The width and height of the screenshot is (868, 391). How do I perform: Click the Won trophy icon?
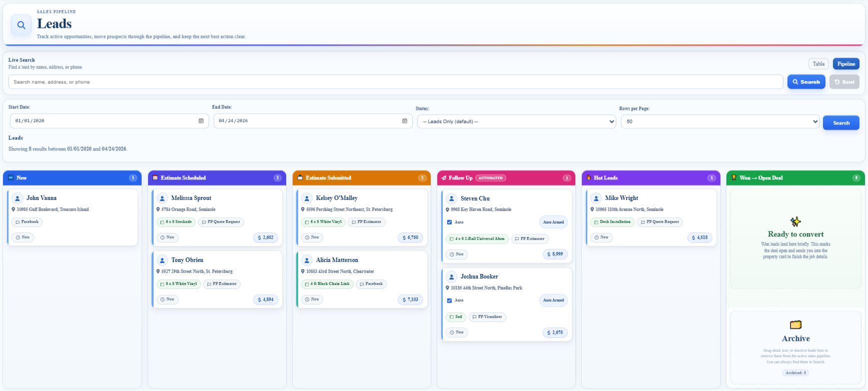(734, 177)
